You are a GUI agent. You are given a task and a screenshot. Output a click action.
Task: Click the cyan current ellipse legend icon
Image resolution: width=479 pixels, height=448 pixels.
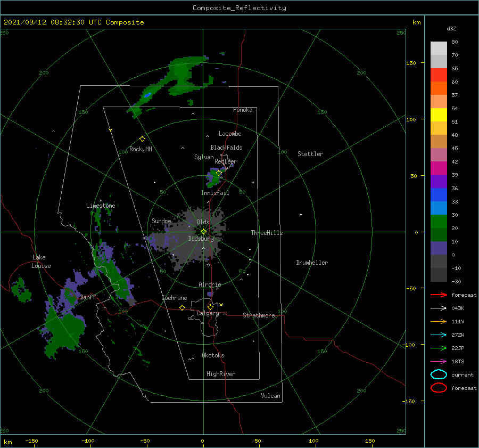pyautogui.click(x=439, y=374)
